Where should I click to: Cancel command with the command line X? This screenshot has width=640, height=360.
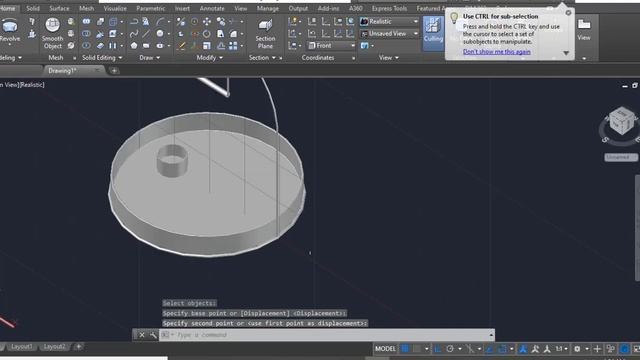(142, 335)
